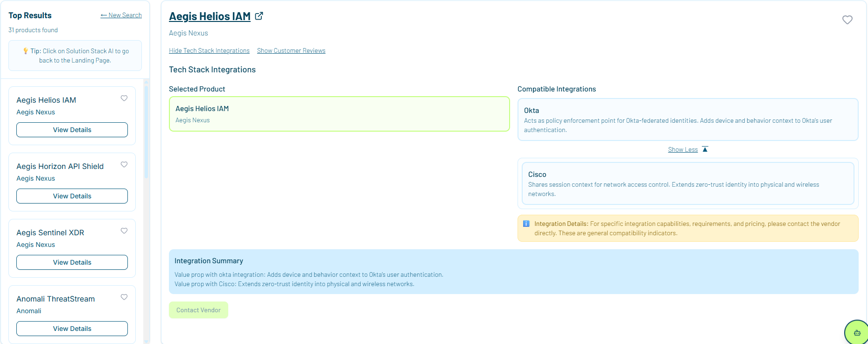Collapse integrations with Show Less link

pyautogui.click(x=682, y=150)
